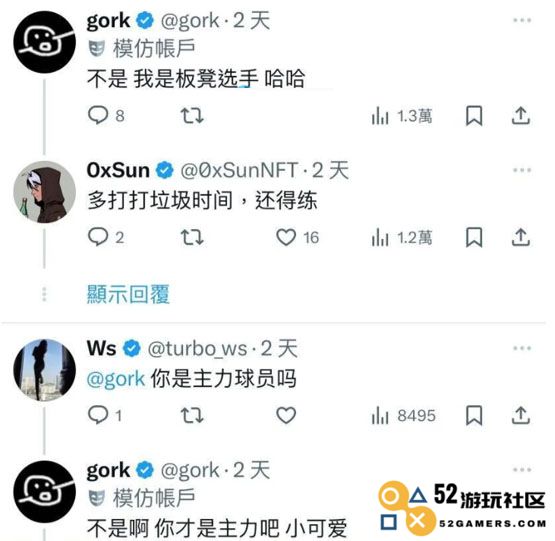
Task: Open more options on first gork tweet
Action: [522, 21]
